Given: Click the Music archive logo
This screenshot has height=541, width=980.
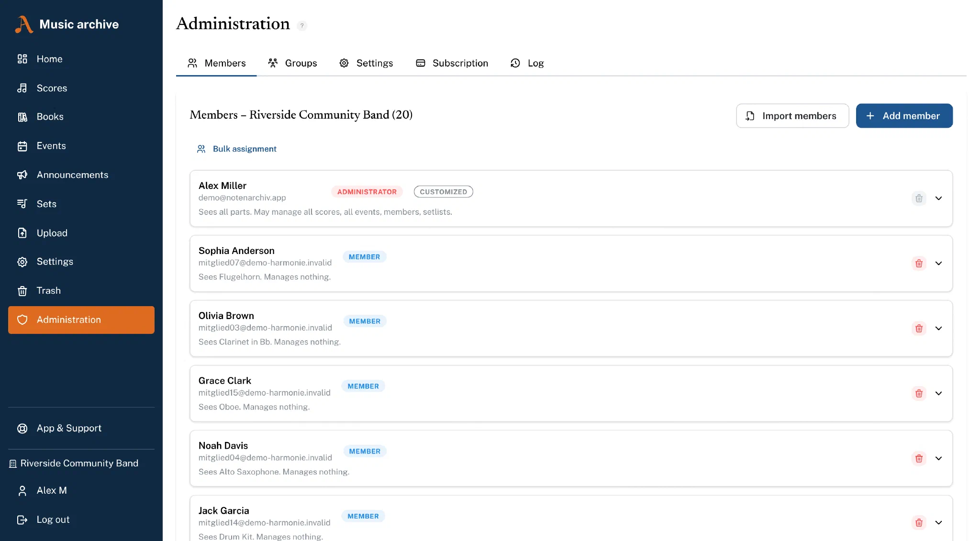Looking at the screenshot, I should [x=67, y=24].
